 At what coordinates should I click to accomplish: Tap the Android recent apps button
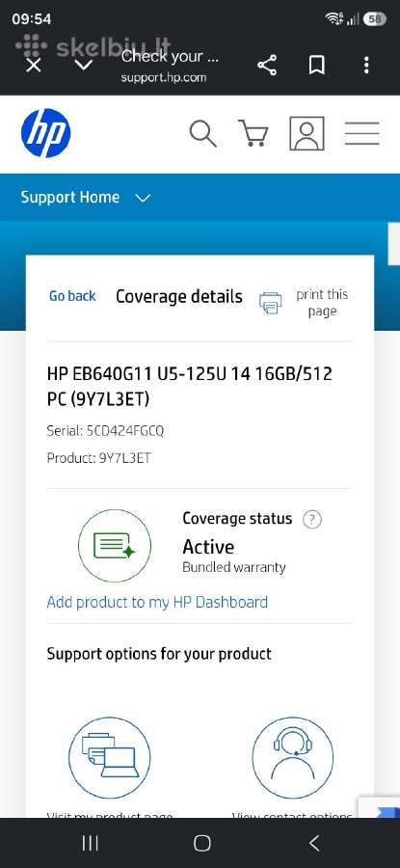click(x=91, y=843)
